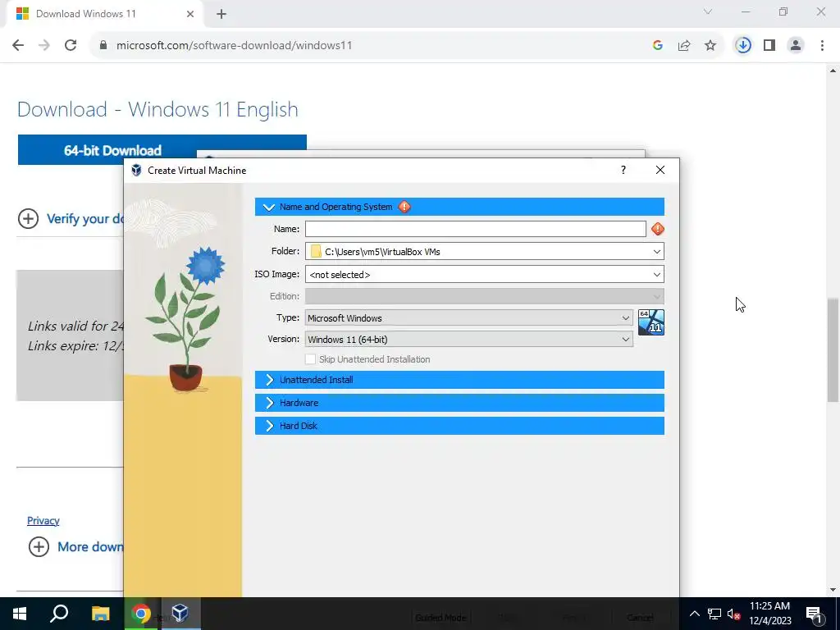Show hidden tray icons
The image size is (840, 630).
694,614
